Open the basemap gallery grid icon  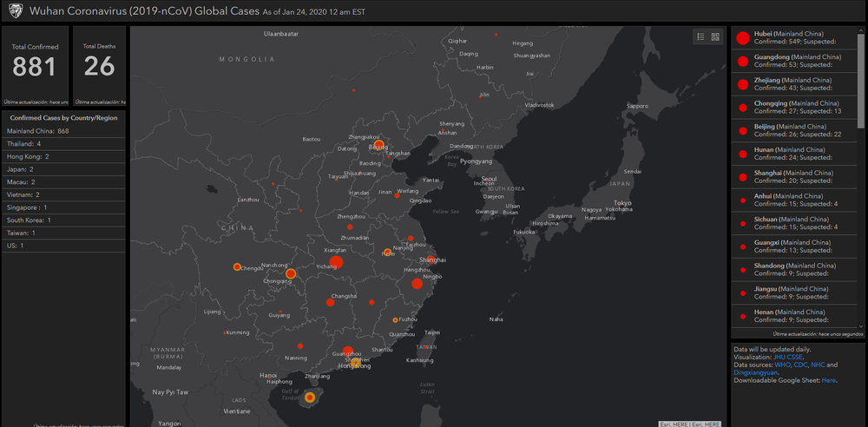(715, 36)
